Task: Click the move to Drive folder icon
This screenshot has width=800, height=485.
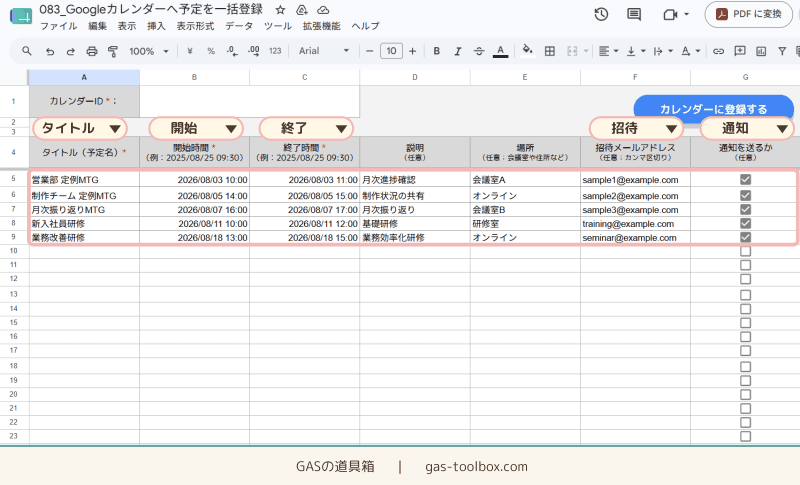Action: click(302, 10)
